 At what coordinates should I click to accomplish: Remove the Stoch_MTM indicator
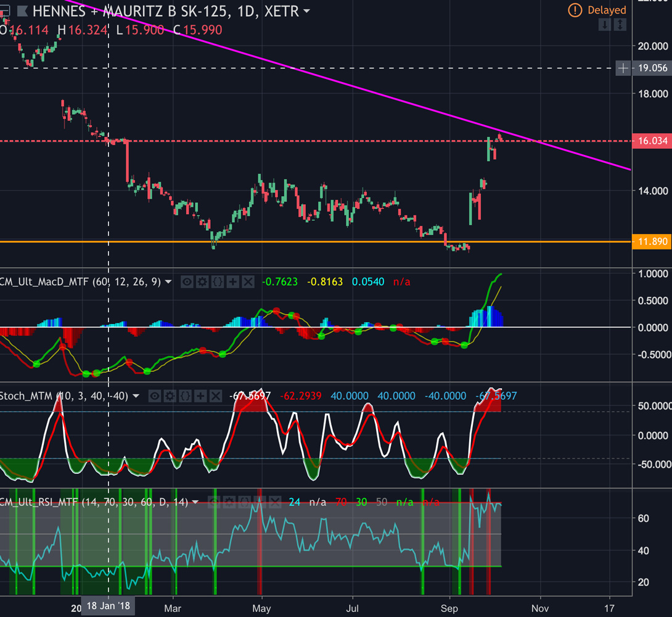(215, 396)
